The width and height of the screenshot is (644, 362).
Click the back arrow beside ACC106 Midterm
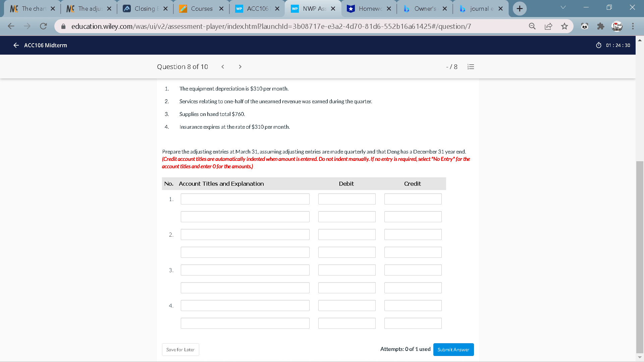pyautogui.click(x=16, y=45)
